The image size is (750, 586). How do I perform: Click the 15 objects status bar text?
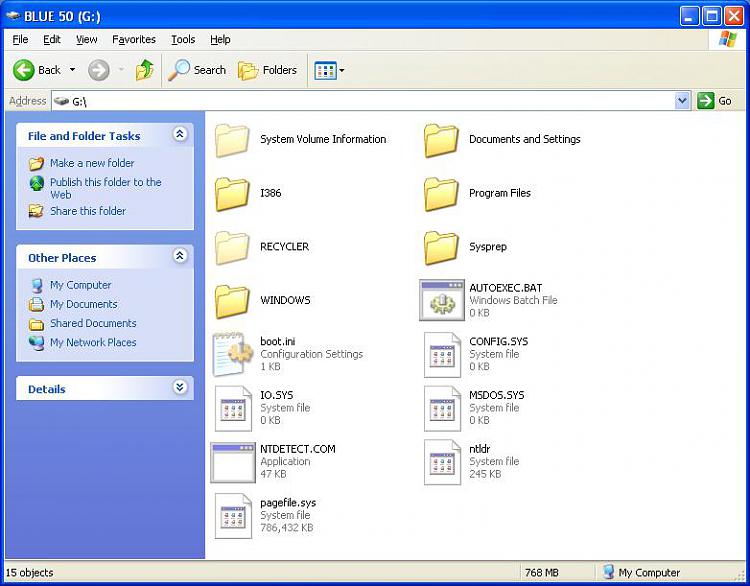(30, 573)
